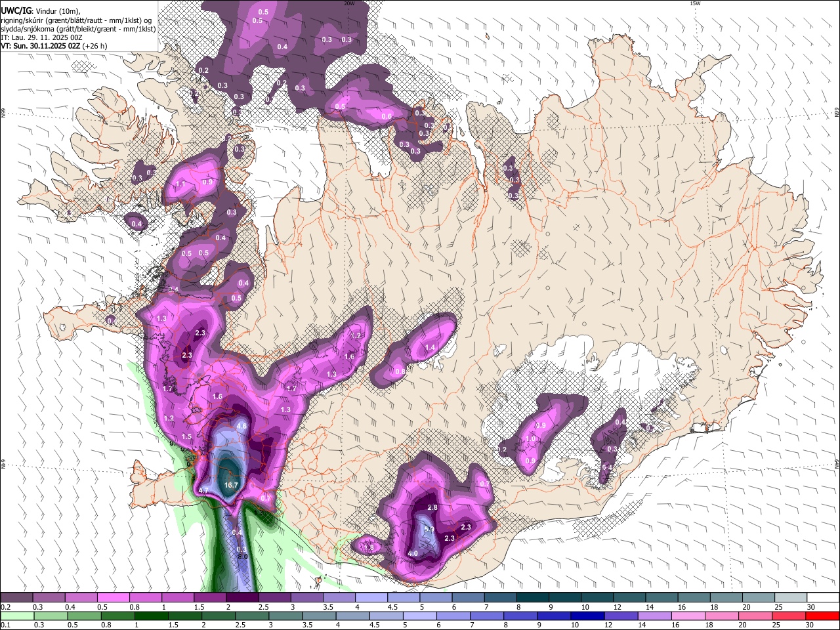
Task: Click the 2.8 value on the map
Action: [432, 508]
